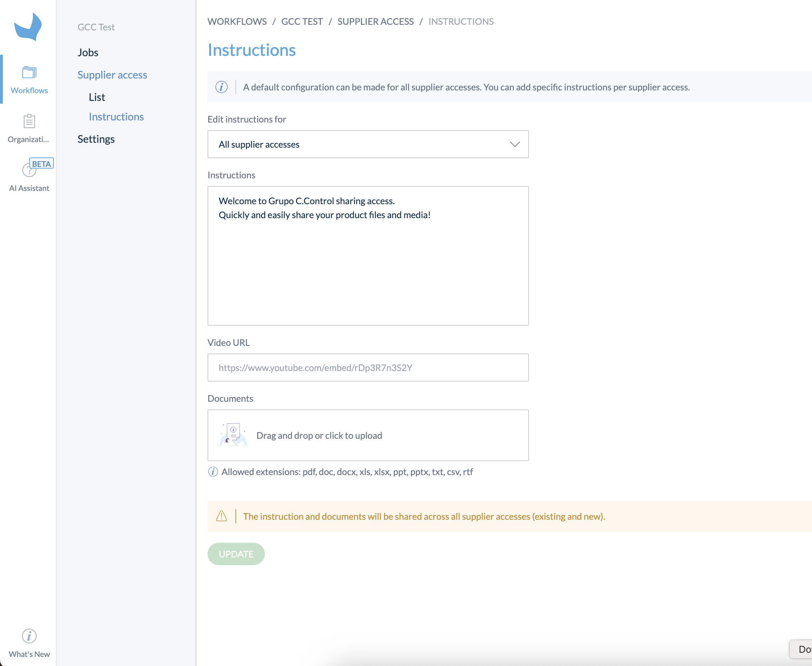The image size is (812, 666).
Task: Click the info icon in default configuration banner
Action: (222, 87)
